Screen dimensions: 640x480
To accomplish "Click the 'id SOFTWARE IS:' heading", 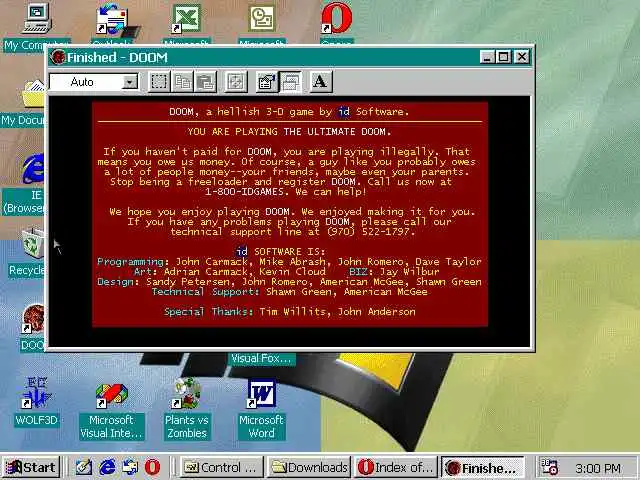I will point(281,251).
